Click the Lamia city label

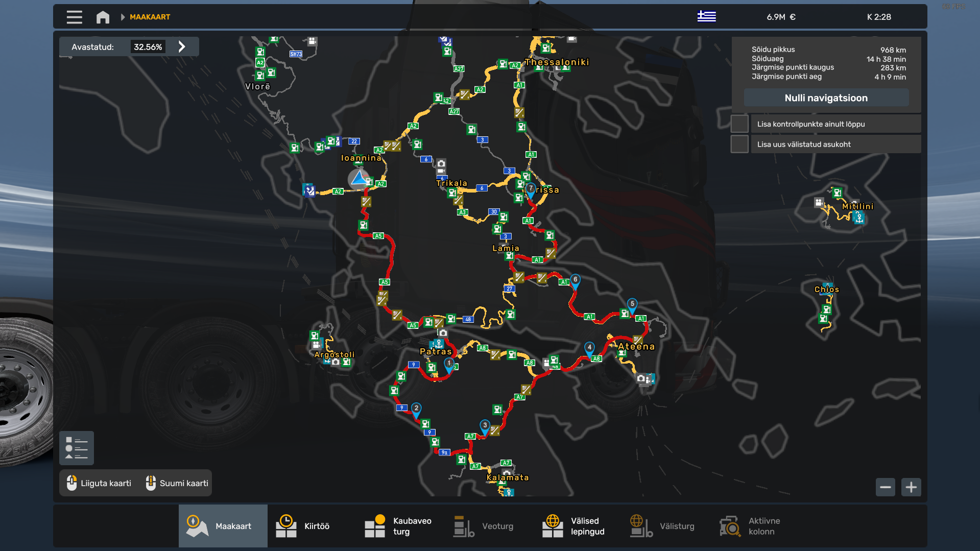click(506, 248)
